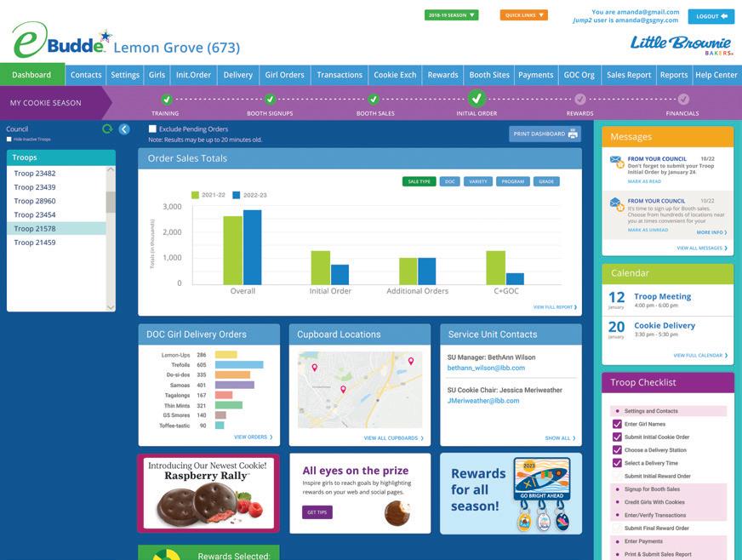Image resolution: width=742 pixels, height=560 pixels.
Task: Click the printer icon on Print Dashboard
Action: [573, 134]
